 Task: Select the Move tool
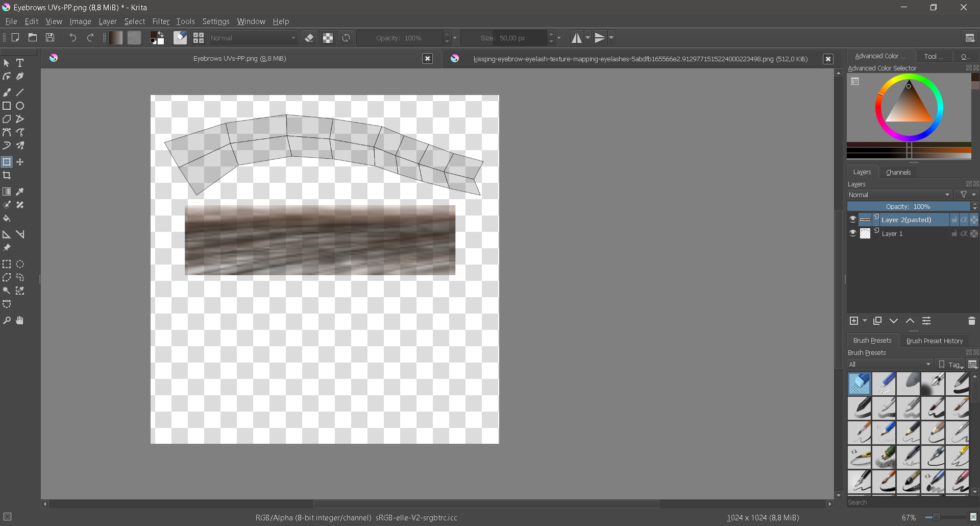20,162
